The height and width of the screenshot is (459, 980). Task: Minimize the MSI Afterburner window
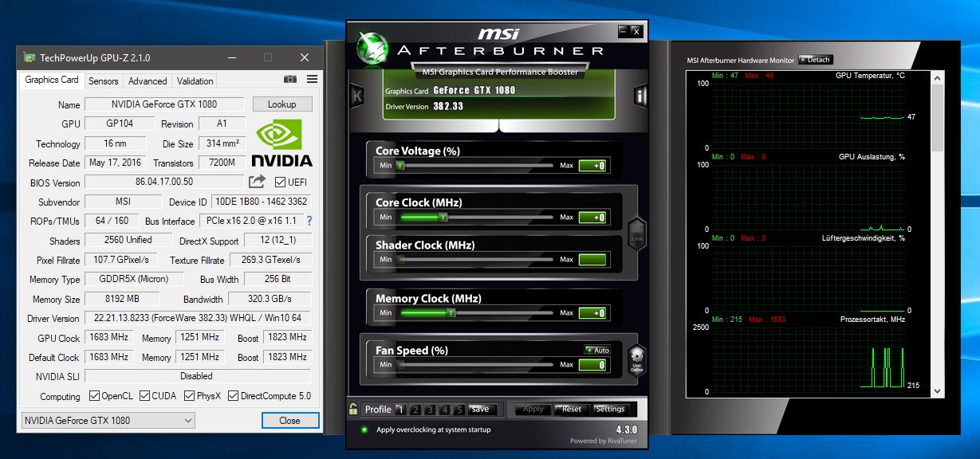624,31
